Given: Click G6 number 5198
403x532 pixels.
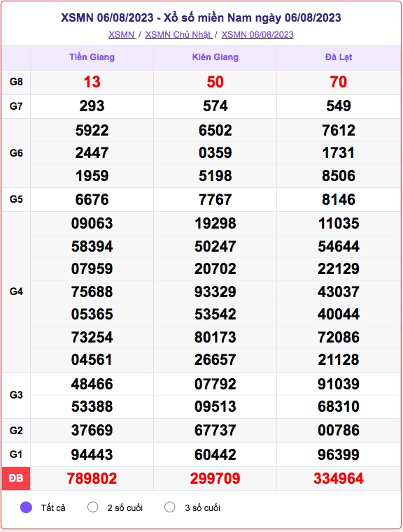Looking at the screenshot, I should [215, 176].
